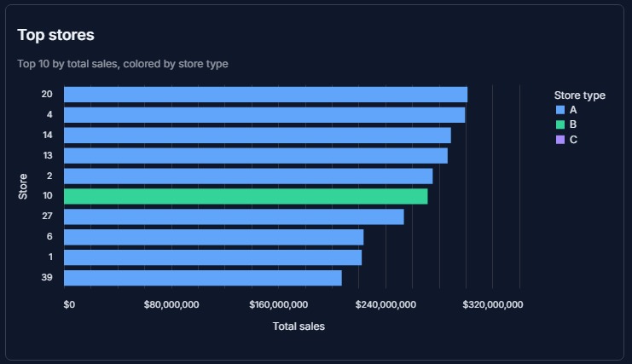Click the blue Store type A legend swatch
Screen dimensions: 632x364
coord(560,110)
